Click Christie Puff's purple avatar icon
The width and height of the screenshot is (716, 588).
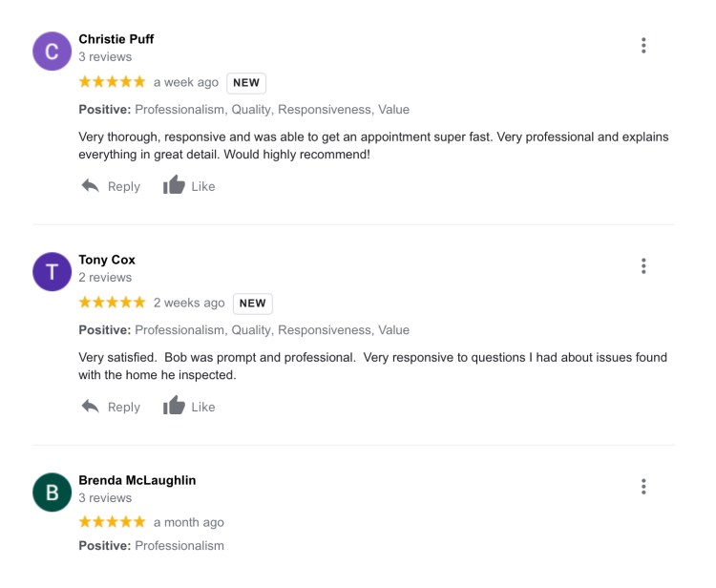tap(52, 52)
